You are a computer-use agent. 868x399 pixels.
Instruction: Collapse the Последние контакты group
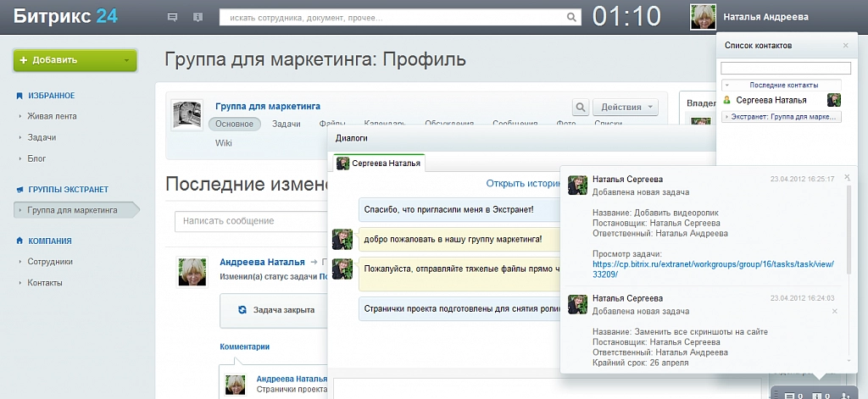coord(781,86)
